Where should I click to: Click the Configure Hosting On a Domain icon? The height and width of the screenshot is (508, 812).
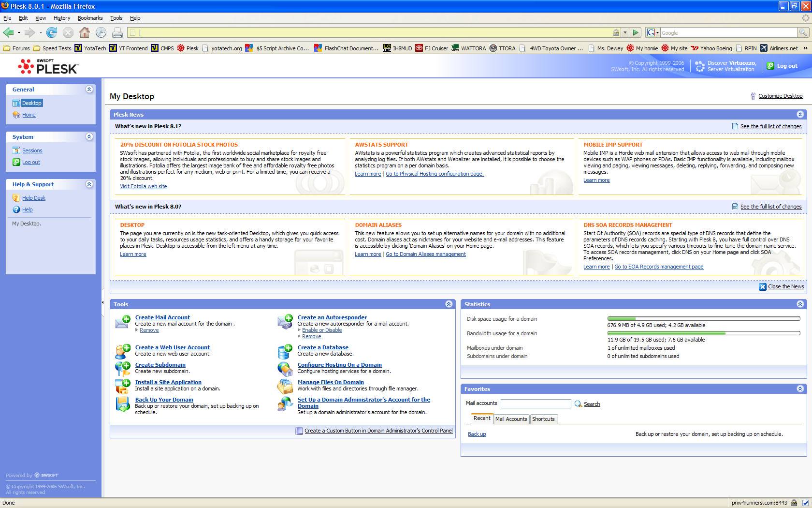[285, 369]
